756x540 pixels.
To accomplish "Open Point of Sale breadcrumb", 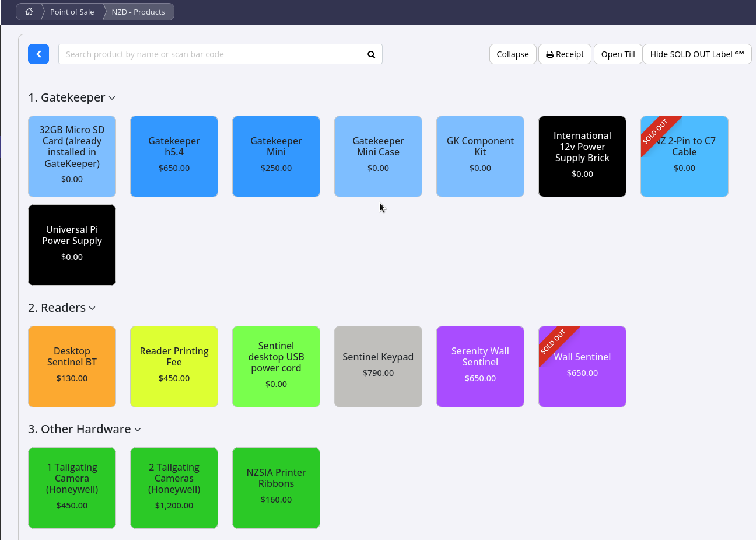I will 72,12.
